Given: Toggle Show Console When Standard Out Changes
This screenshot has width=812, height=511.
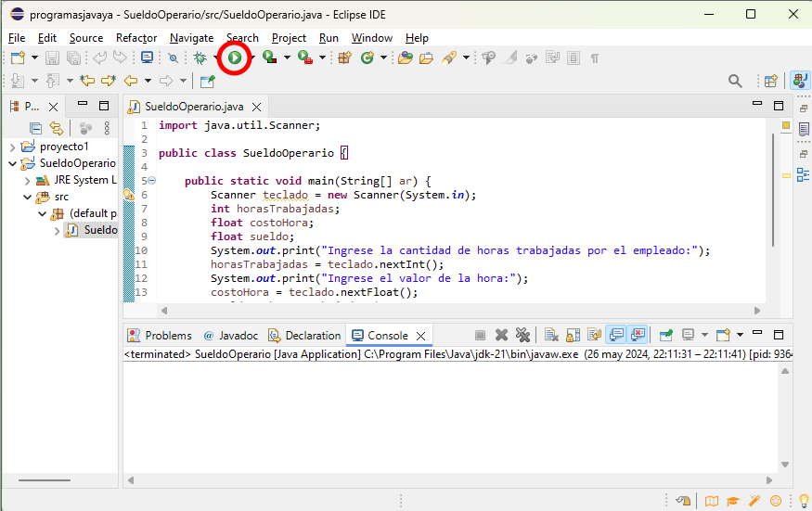Looking at the screenshot, I should (x=616, y=335).
